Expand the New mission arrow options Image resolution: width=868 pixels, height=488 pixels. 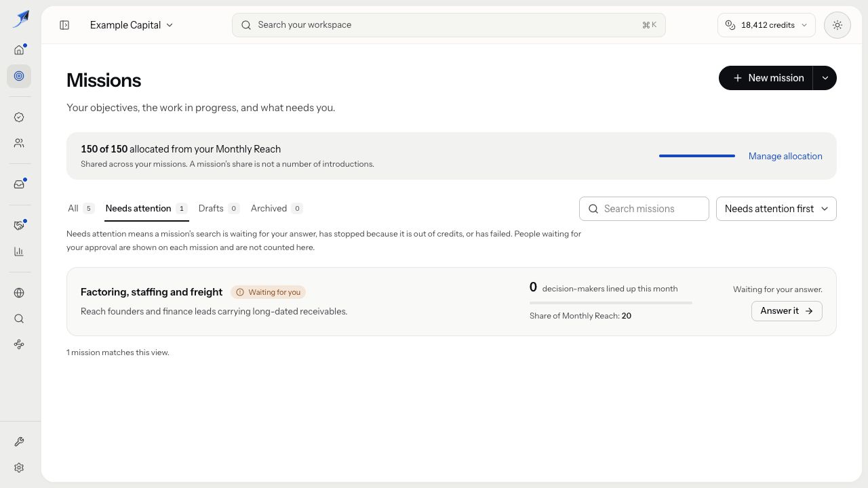coord(825,78)
